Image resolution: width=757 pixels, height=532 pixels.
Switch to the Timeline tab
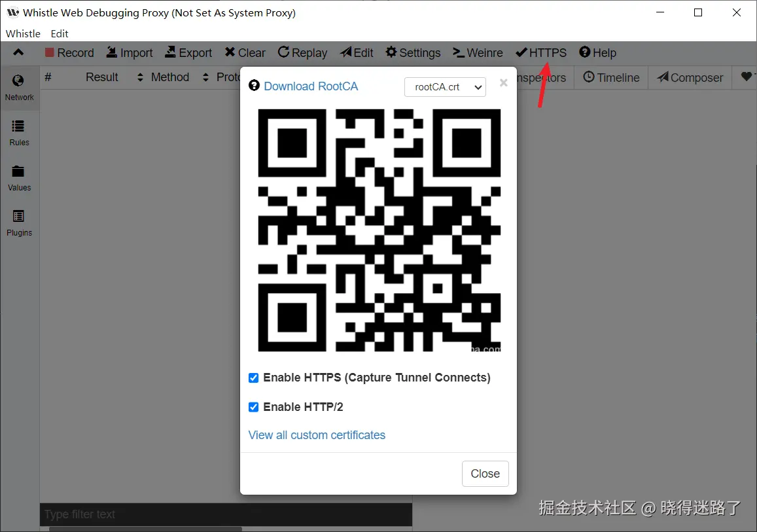tap(611, 77)
